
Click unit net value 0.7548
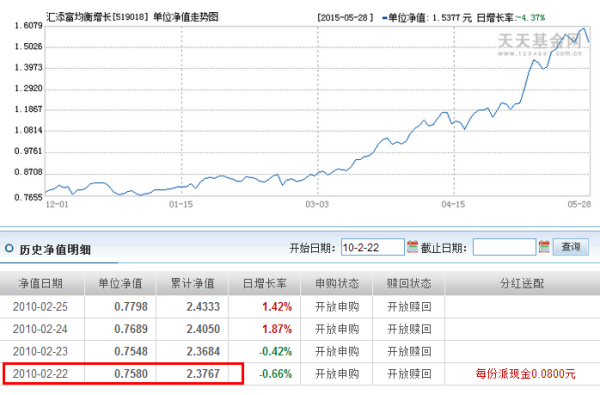coord(131,351)
